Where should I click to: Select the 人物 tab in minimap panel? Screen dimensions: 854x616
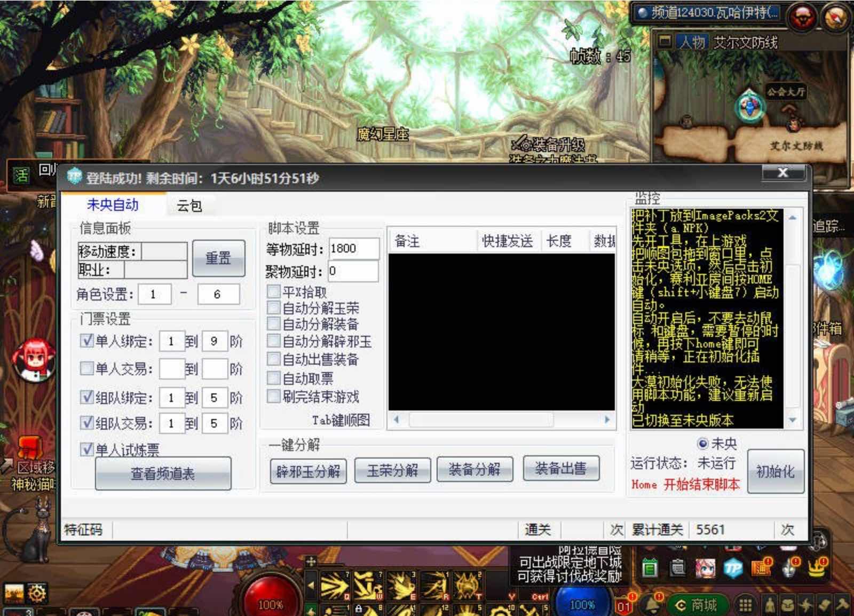tap(692, 42)
